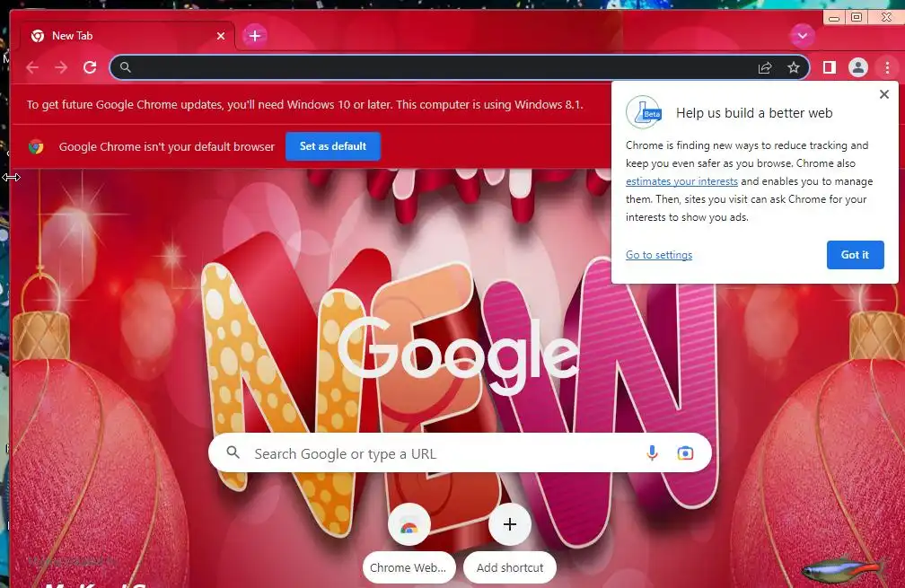Open a new tab with the plus button

255,36
